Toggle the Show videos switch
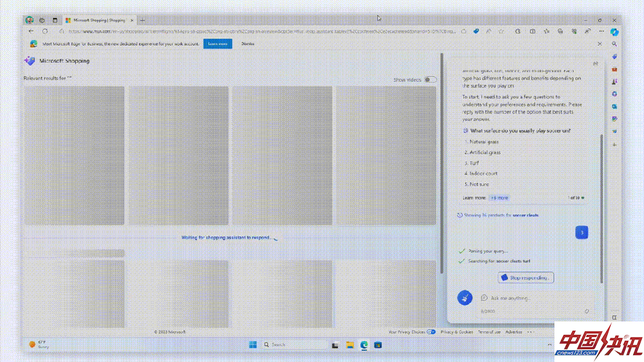644x362 pixels. pyautogui.click(x=430, y=80)
